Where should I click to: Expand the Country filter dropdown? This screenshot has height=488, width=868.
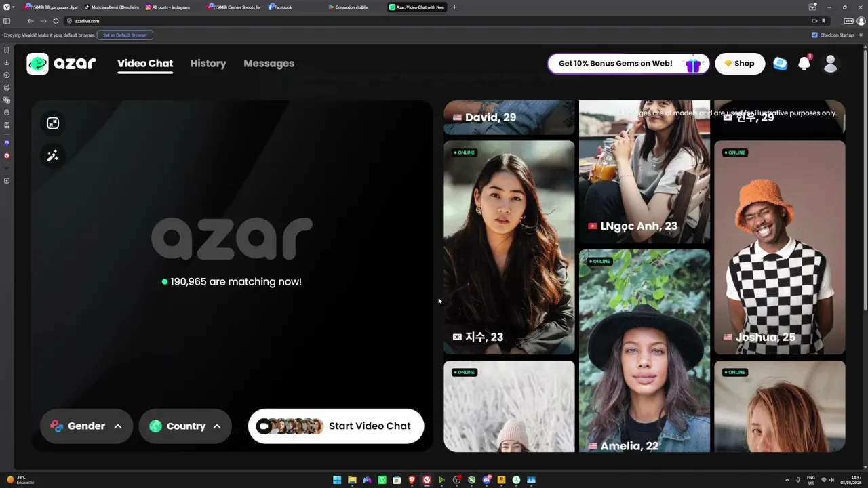(x=185, y=426)
